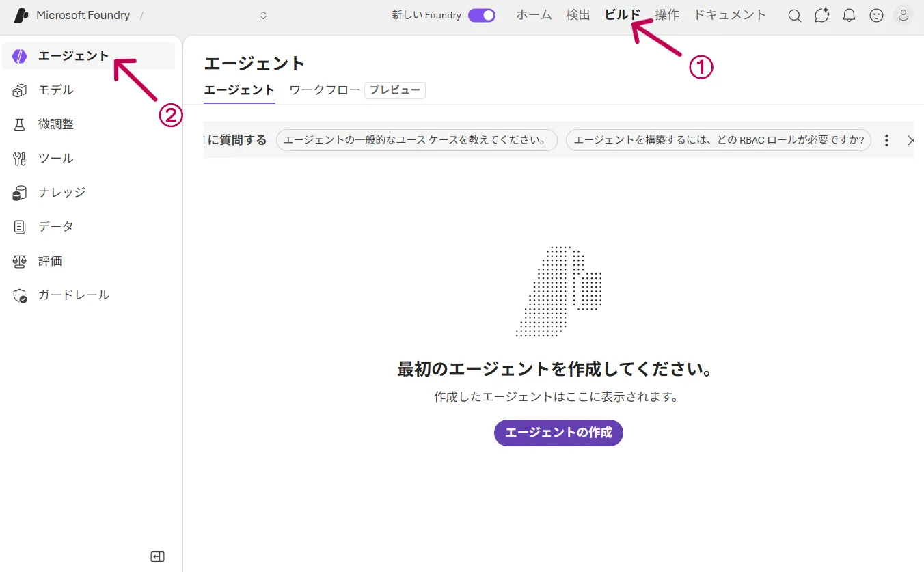Click the モデル cube icon
Viewport: 924px width, 572px height.
(20, 90)
